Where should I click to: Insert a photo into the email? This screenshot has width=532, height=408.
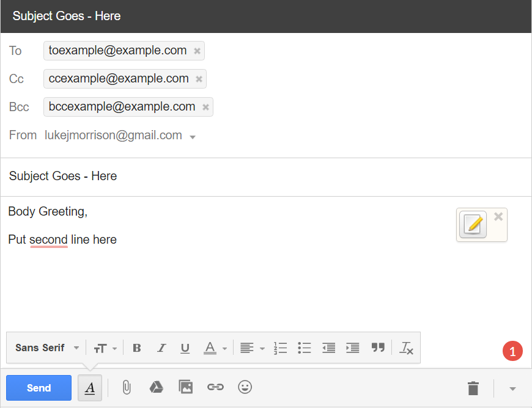(x=185, y=387)
